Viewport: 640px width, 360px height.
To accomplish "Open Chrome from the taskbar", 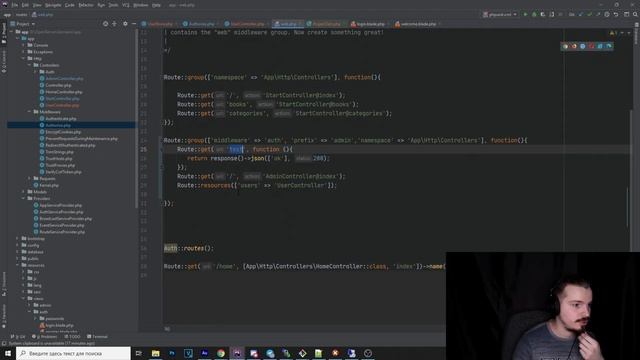I will point(221,353).
